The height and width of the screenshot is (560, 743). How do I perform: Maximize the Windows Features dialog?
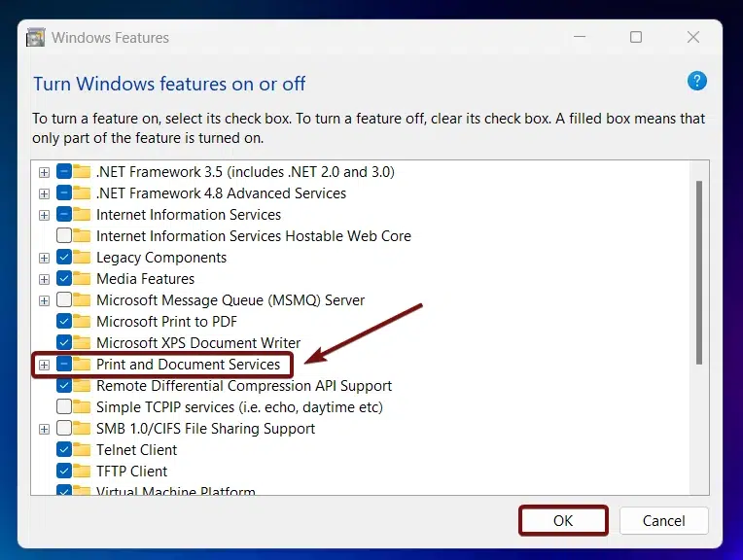pyautogui.click(x=636, y=37)
